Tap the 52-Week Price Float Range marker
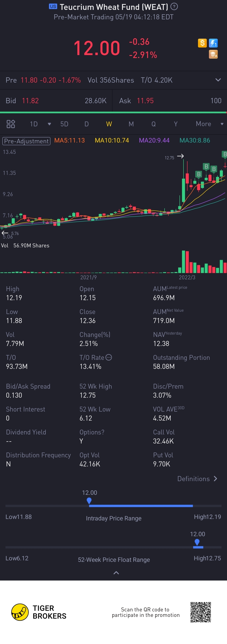 point(197,542)
